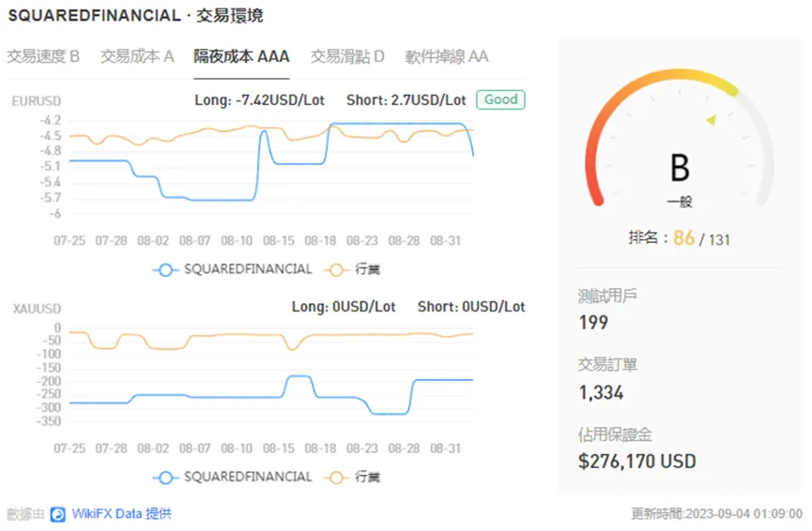Click the ranking number 86
Screen dimensions: 812x531
[683, 238]
